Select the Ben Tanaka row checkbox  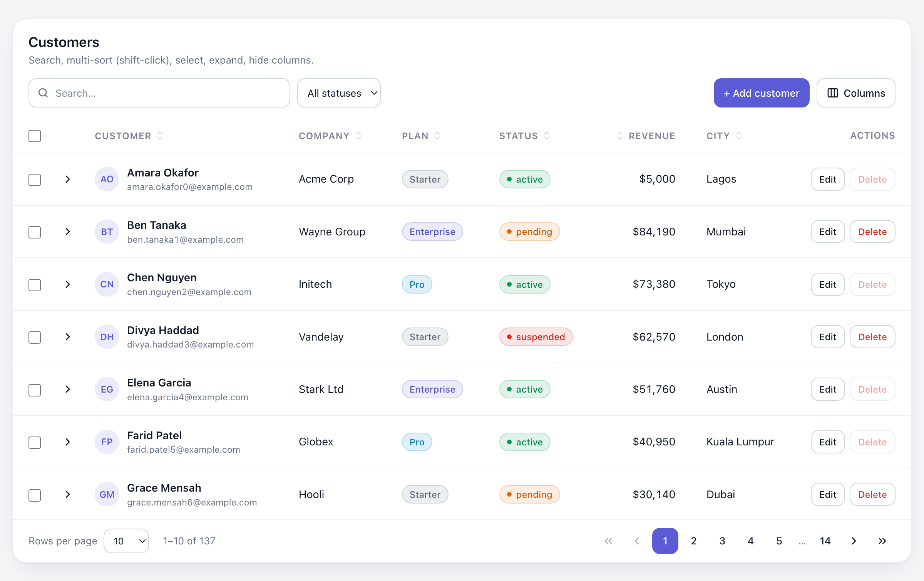pyautogui.click(x=35, y=232)
